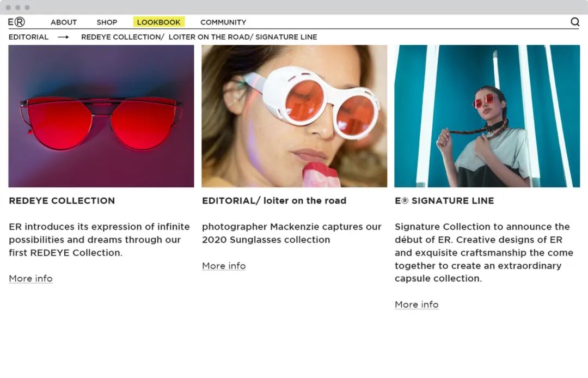The width and height of the screenshot is (588, 378).
Task: Click More info under loiter on the road
Action: pos(224,266)
